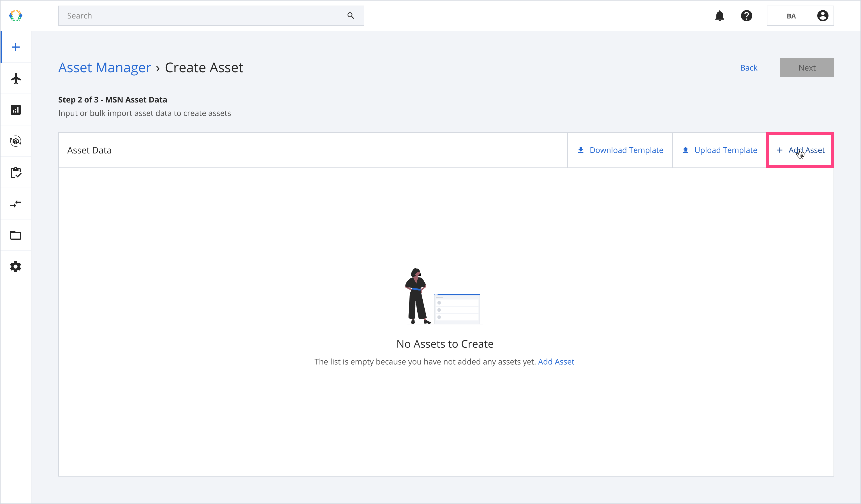The width and height of the screenshot is (861, 504).
Task: Click the upload arrow icon beside Upload Template
Action: (x=685, y=150)
